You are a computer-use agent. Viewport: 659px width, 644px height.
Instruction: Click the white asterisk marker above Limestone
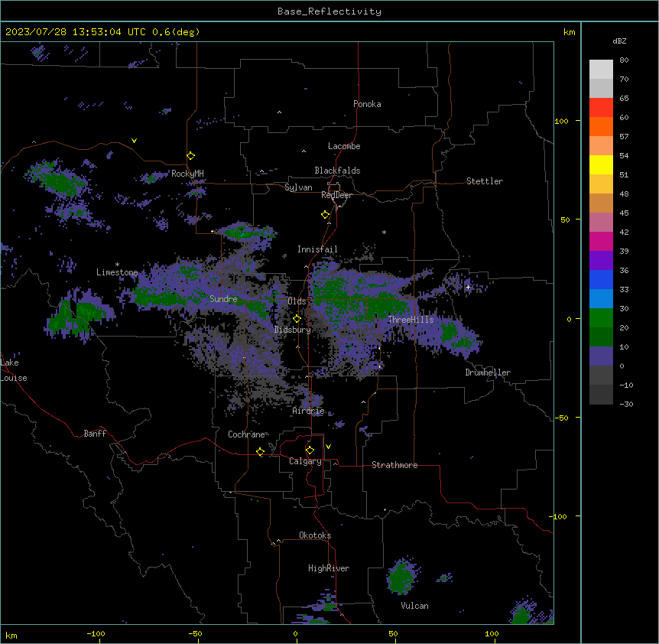click(117, 265)
